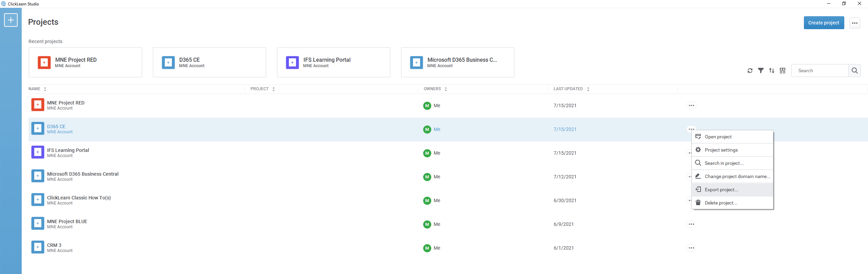Click the Recent projects heading text
This screenshot has width=868, height=274.
click(x=45, y=41)
